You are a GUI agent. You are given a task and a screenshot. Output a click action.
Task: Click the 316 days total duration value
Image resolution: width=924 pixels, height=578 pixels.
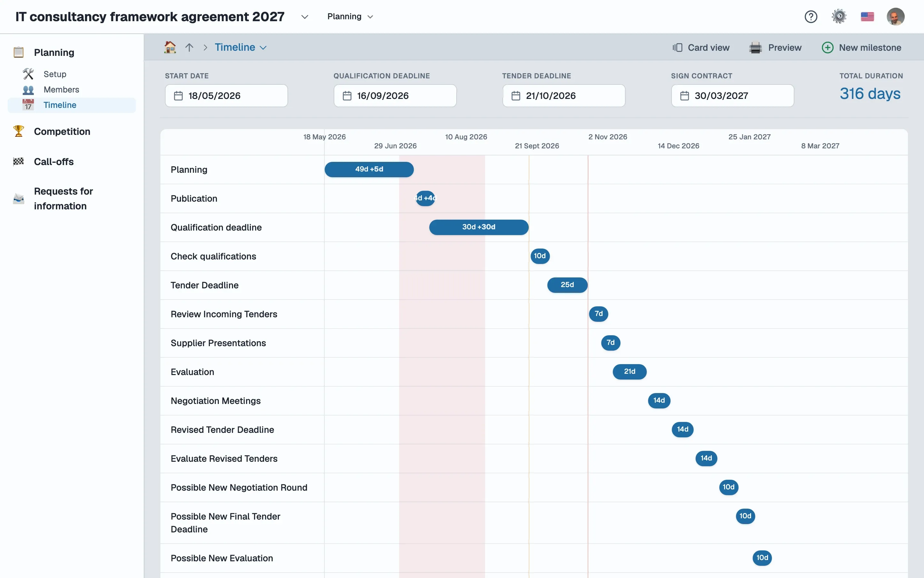tap(870, 94)
